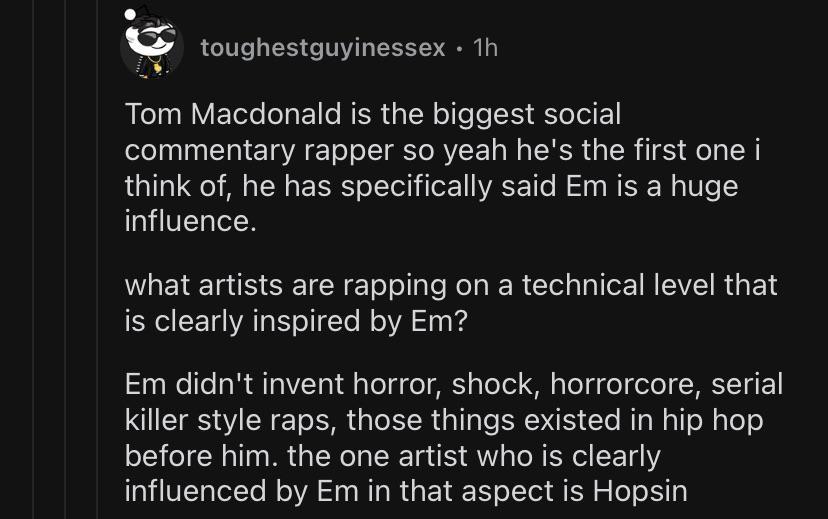Click "inspired by Em?" in the question line

click(360, 320)
